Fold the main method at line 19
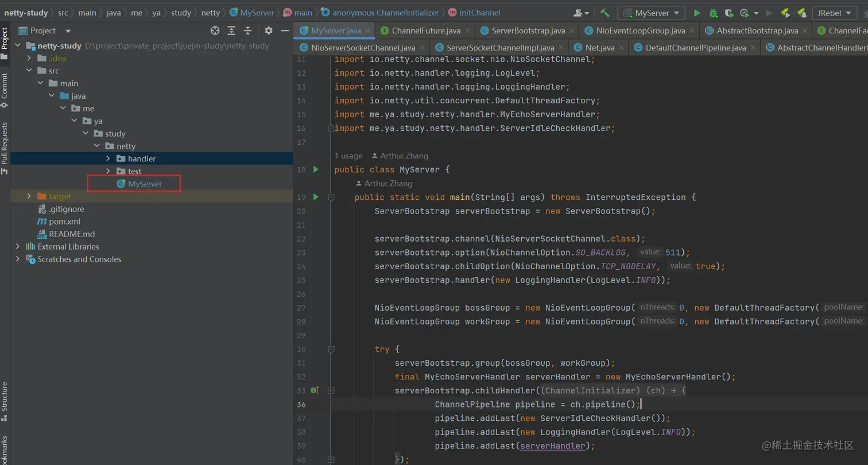Viewport: 868px width, 465px height. click(331, 197)
